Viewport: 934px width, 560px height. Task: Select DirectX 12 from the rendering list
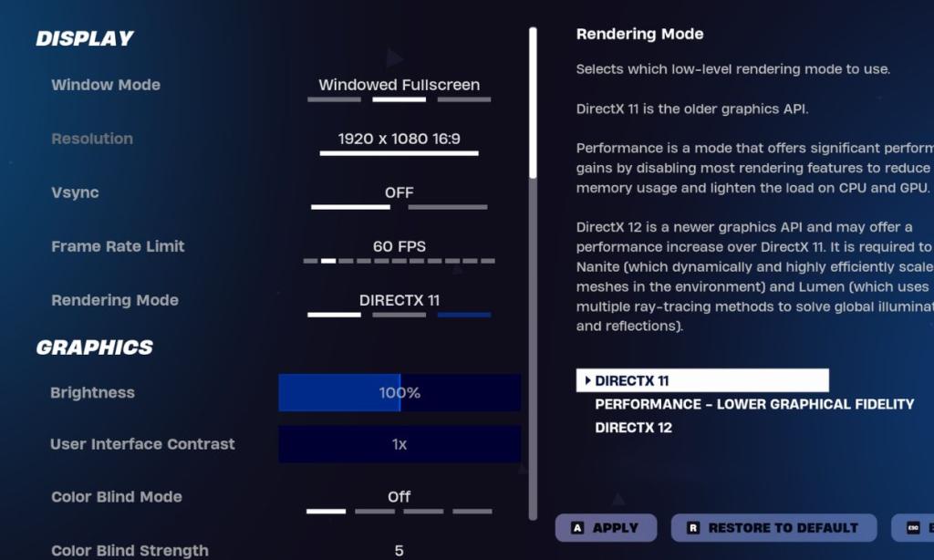tap(634, 427)
